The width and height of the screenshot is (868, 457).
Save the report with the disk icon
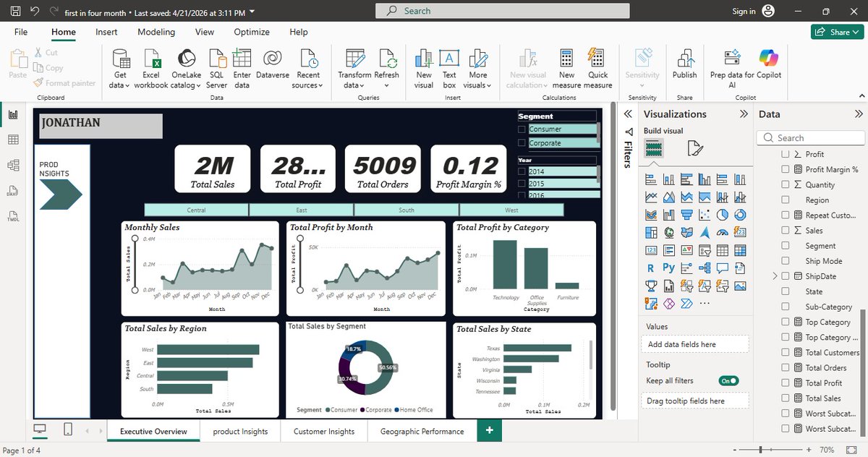click(15, 12)
